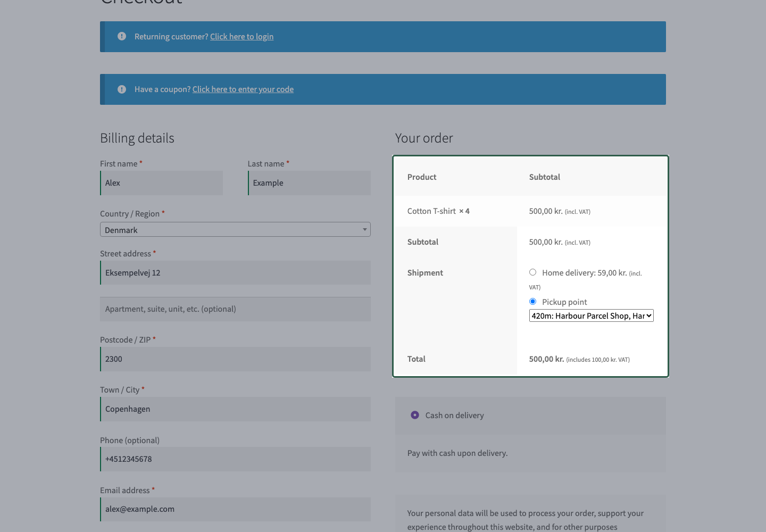Choose Cash on delivery payment method
Viewport: 766px width, 532px height.
[x=415, y=415]
